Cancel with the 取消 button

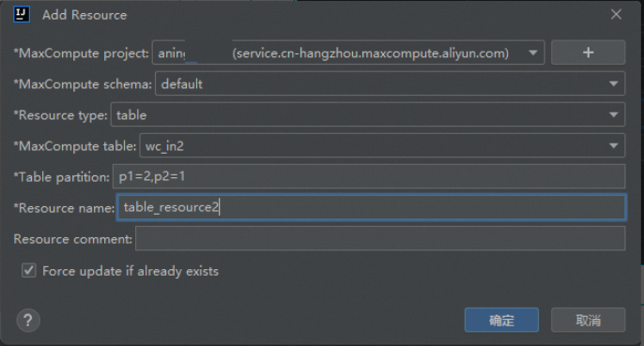point(588,320)
